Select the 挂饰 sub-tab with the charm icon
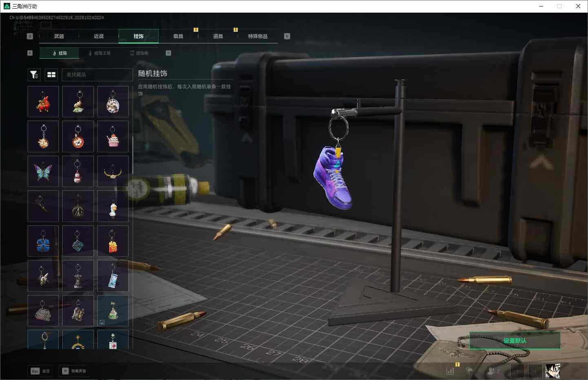 (60, 53)
